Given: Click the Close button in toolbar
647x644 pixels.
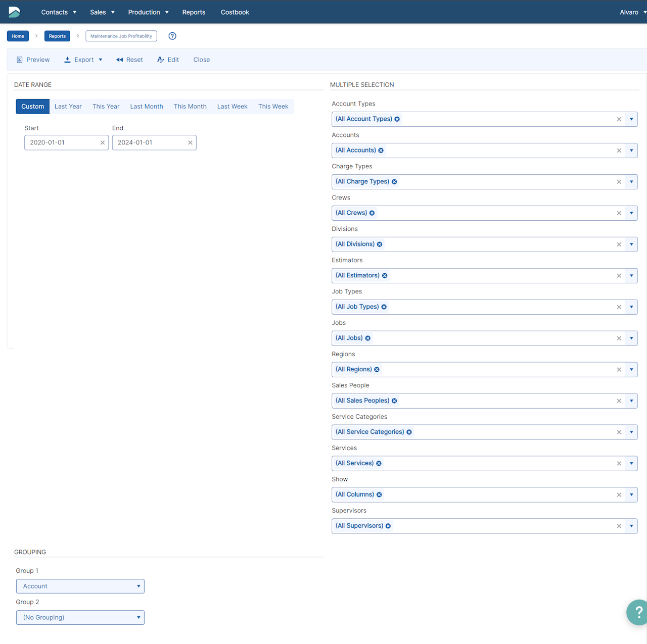Looking at the screenshot, I should (202, 60).
